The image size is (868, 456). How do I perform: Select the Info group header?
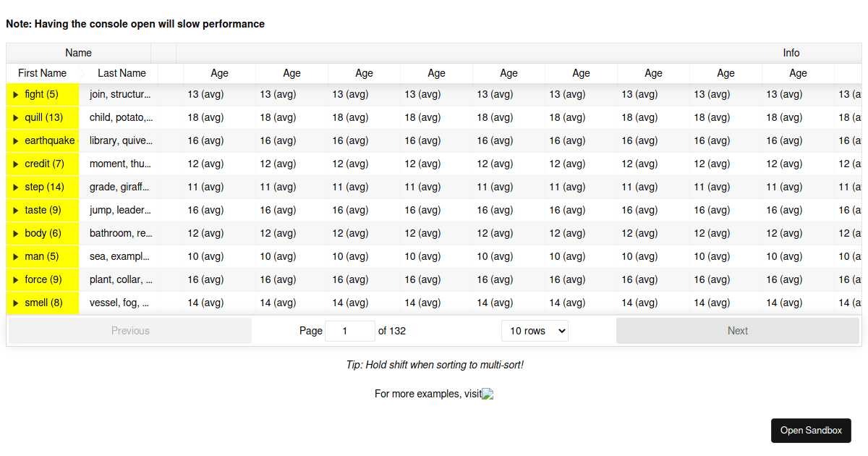791,52
